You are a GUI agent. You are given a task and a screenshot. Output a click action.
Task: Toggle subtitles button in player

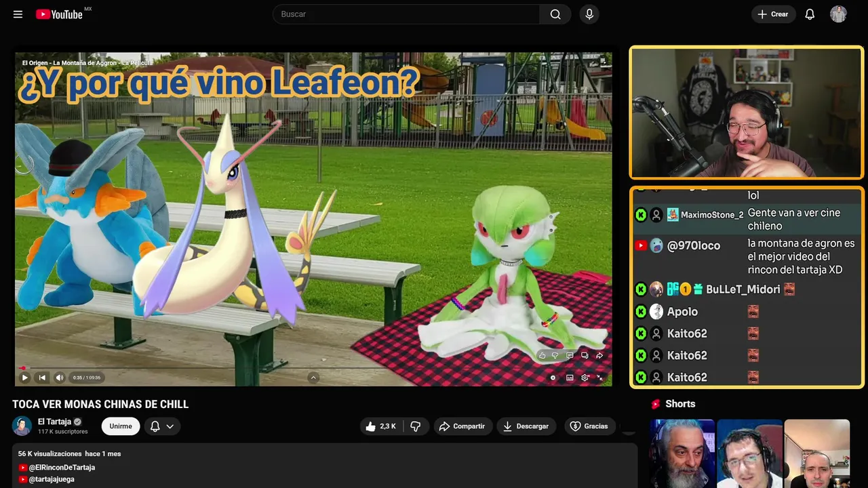coord(570,378)
